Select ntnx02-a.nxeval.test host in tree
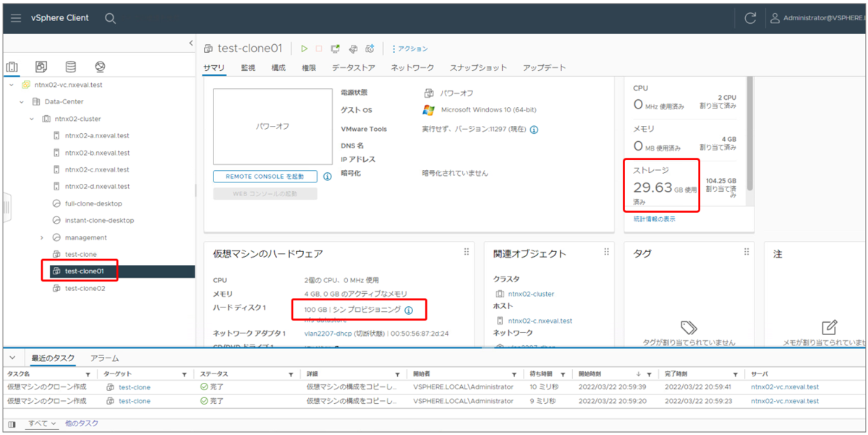Image resolution: width=868 pixels, height=435 pixels. (x=97, y=135)
